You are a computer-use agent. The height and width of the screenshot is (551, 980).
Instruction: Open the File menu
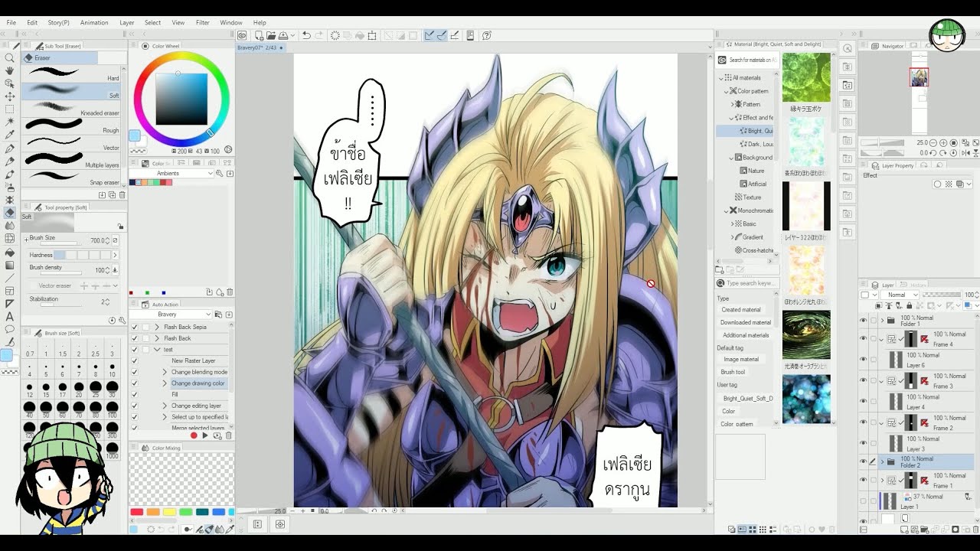pyautogui.click(x=11, y=23)
